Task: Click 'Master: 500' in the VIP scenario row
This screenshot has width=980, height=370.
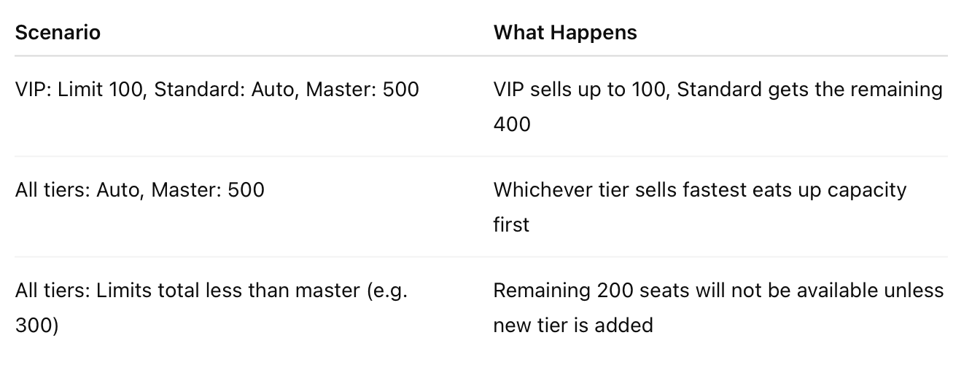Action: (x=362, y=90)
